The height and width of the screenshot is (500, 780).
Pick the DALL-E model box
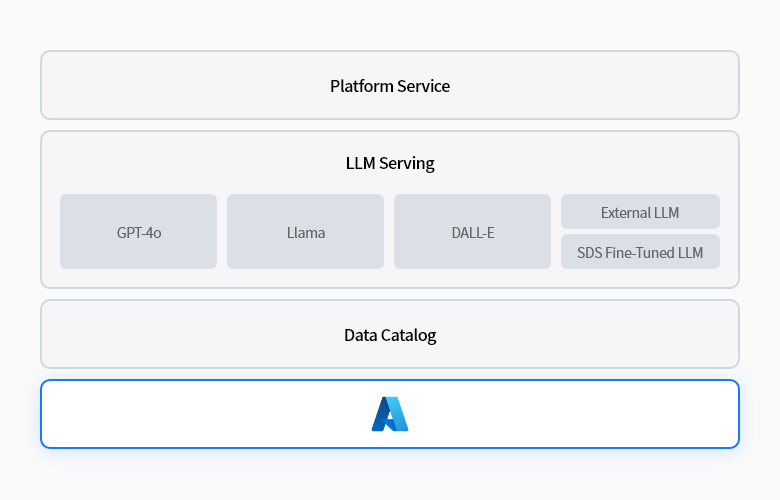click(473, 232)
